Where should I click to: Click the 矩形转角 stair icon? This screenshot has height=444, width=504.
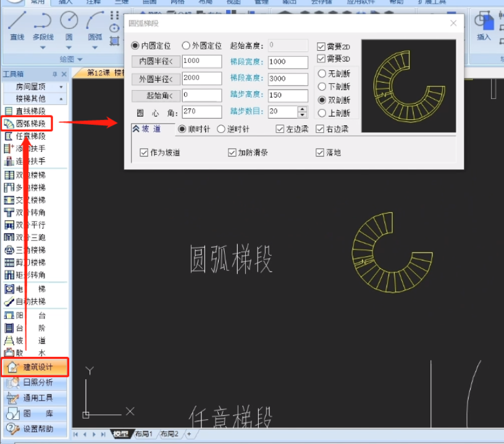point(9,275)
